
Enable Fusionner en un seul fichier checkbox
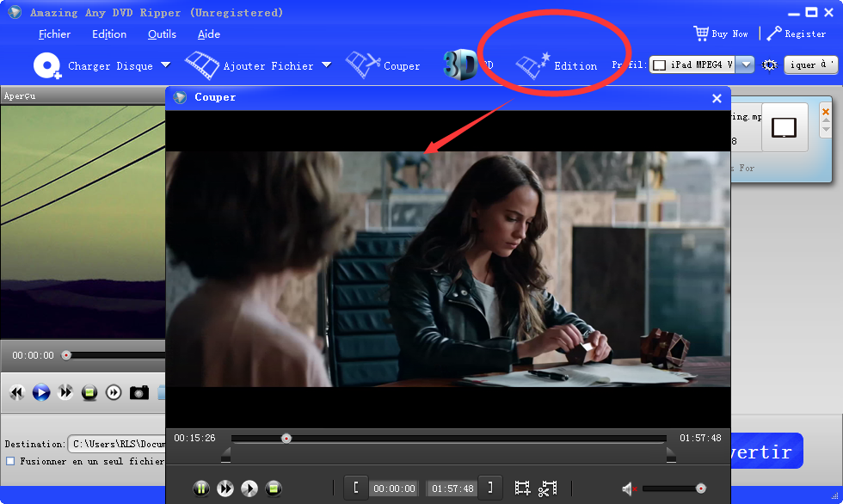10,461
